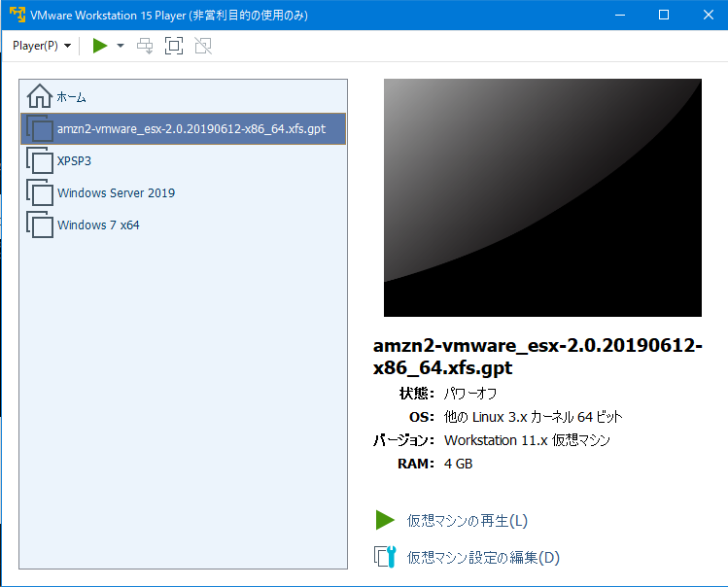Image resolution: width=728 pixels, height=587 pixels.
Task: Open the Player(P) menu
Action: click(x=42, y=46)
